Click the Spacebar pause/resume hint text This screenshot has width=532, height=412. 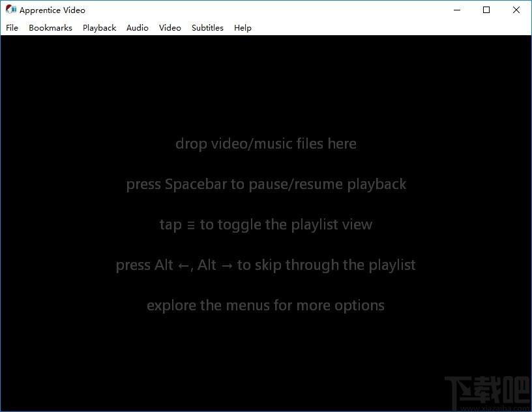[x=266, y=184]
